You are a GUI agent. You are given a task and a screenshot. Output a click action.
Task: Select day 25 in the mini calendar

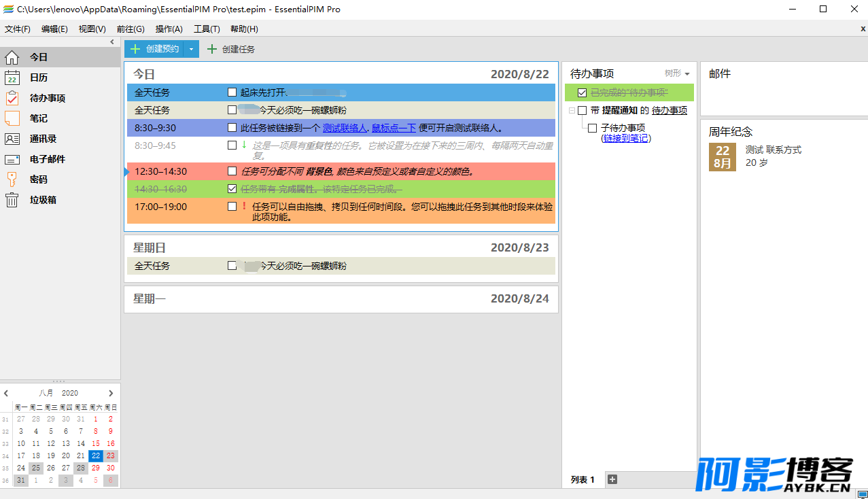pos(36,468)
